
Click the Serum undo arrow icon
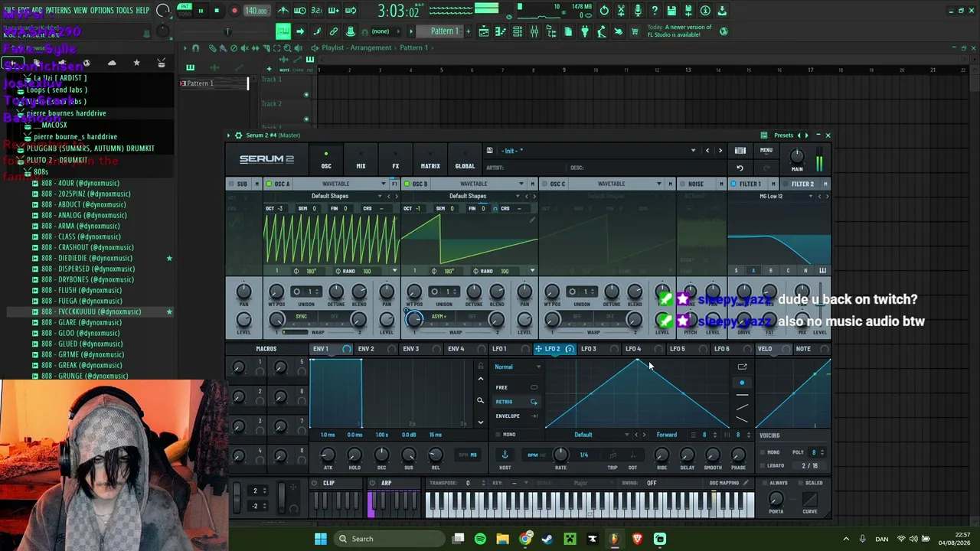click(x=740, y=168)
